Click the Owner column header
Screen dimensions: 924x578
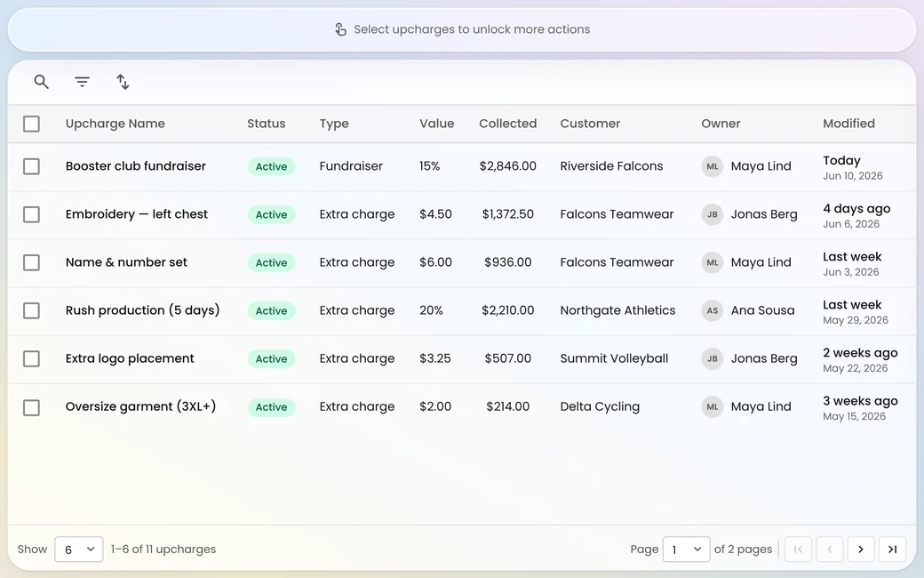click(x=721, y=124)
